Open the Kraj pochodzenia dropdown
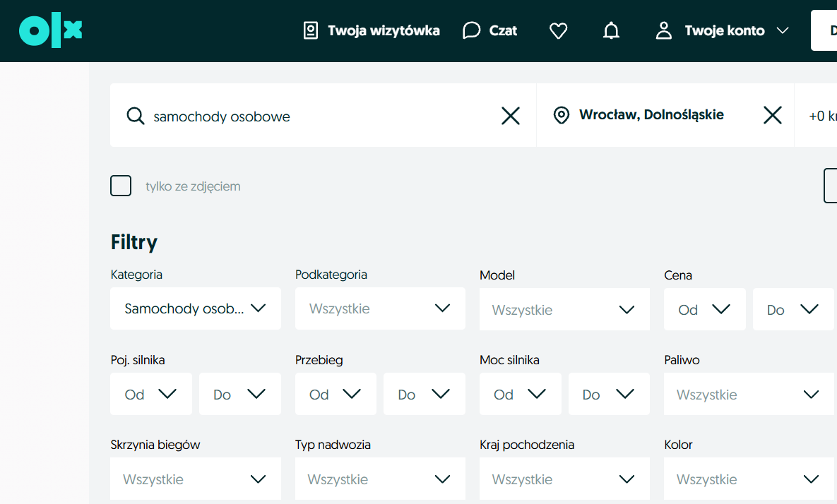 point(565,479)
